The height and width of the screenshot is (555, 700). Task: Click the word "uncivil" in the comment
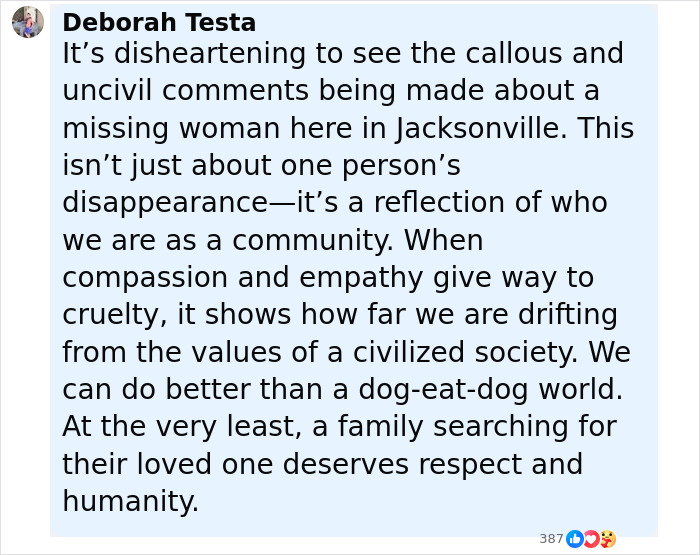pos(107,91)
